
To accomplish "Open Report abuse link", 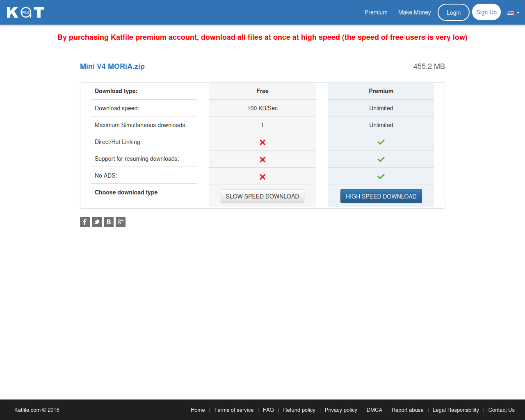I will (x=407, y=410).
